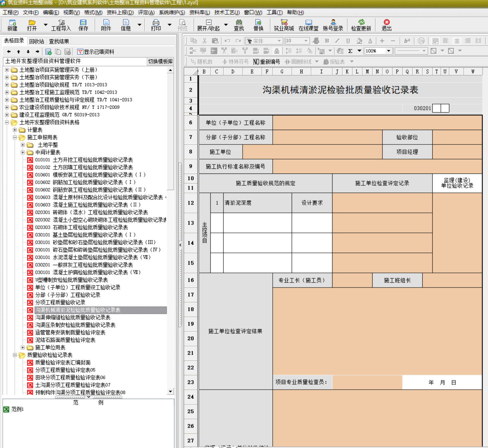Select 010101 土方开挖工程检验批质量验收记录表
This screenshot has height=448, width=488.
point(84,160)
